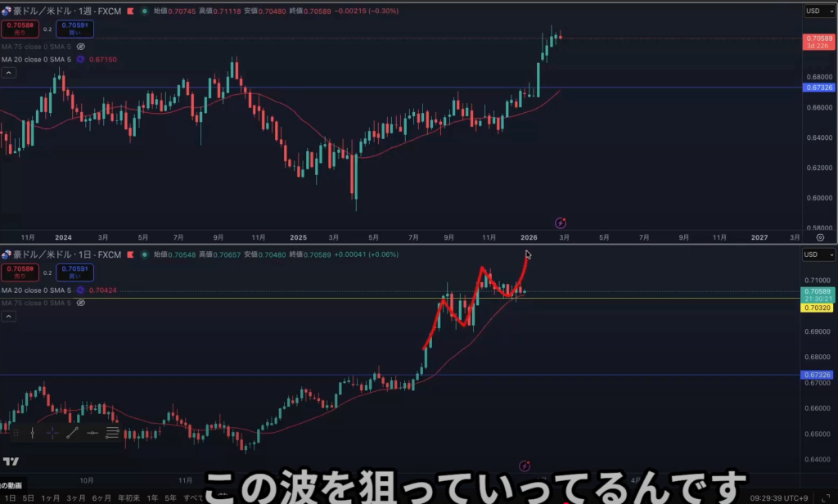This screenshot has height=504, width=838.
Task: Open the daily chart symbol title 豪ドル/米ドル 1日
Action: [x=67, y=254]
